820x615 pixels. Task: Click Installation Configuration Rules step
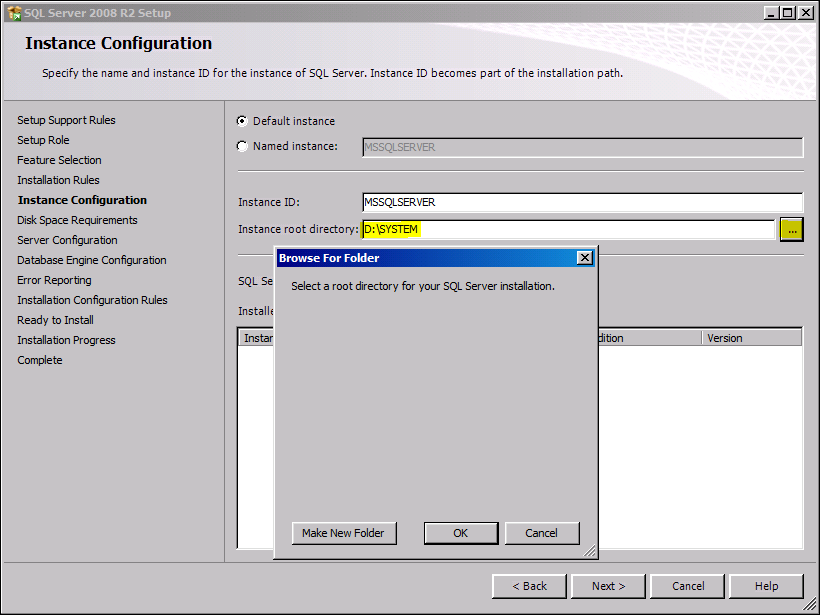92,300
